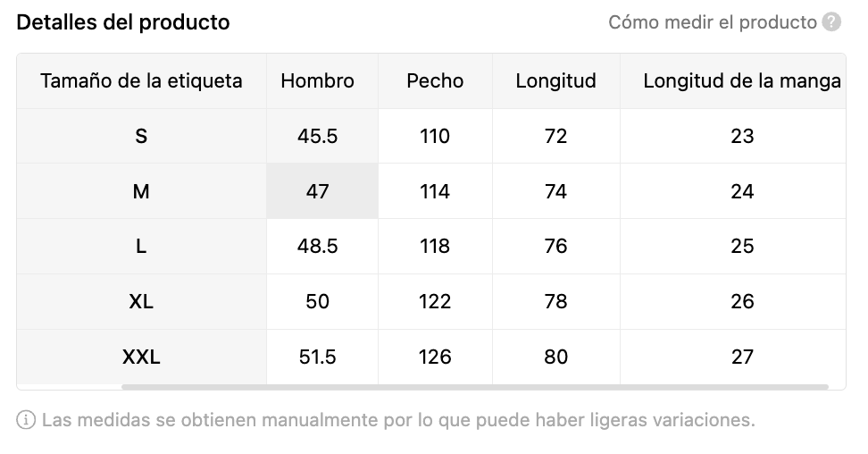Select the 'Longitud' column header
The width and height of the screenshot is (868, 454).
click(555, 80)
